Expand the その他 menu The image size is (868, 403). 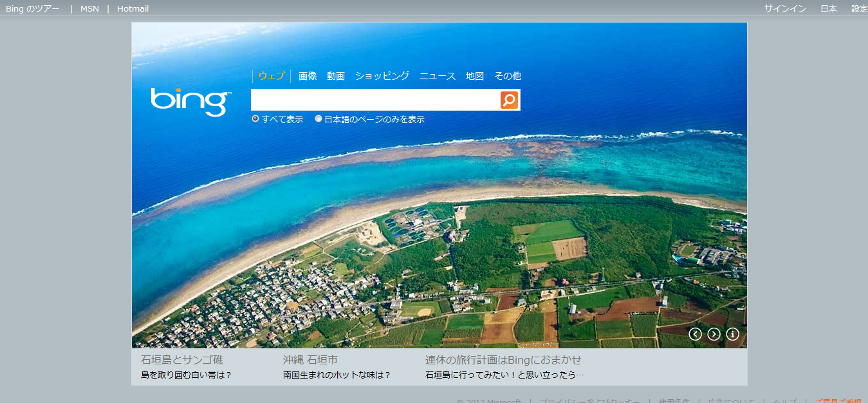click(507, 76)
